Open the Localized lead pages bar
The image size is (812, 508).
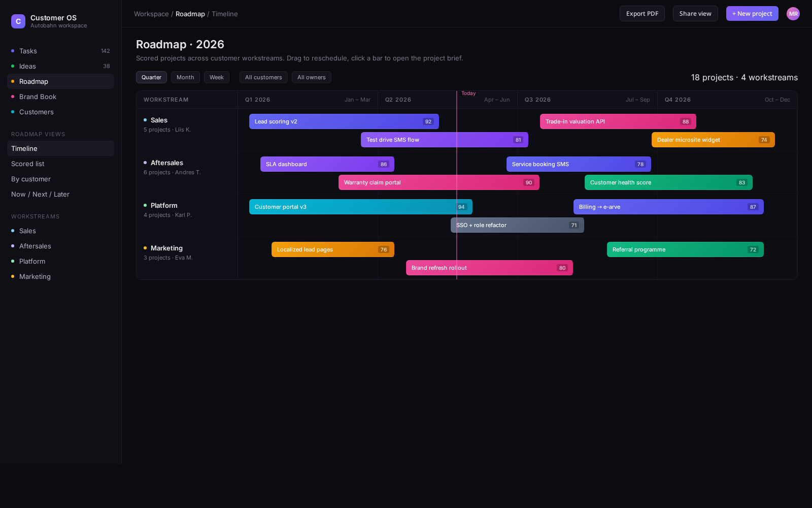(333, 249)
